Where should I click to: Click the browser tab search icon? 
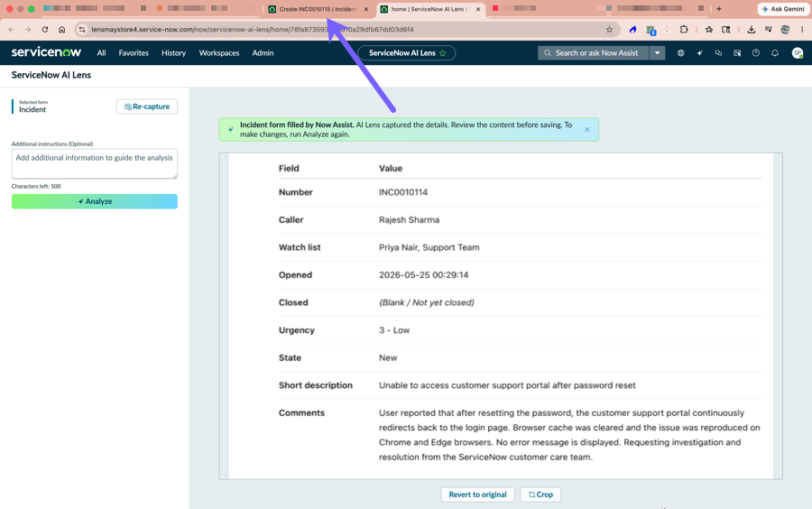[x=726, y=30]
